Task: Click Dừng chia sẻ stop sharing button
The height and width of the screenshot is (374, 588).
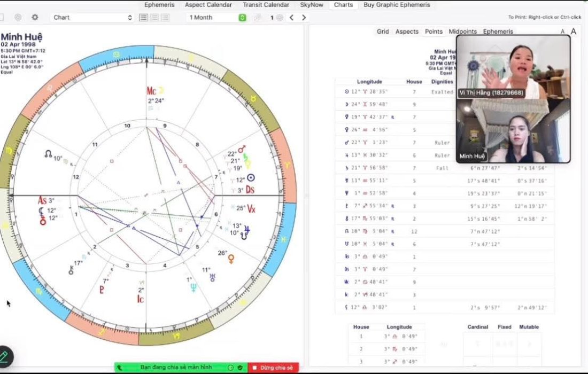Action: pyautogui.click(x=273, y=368)
